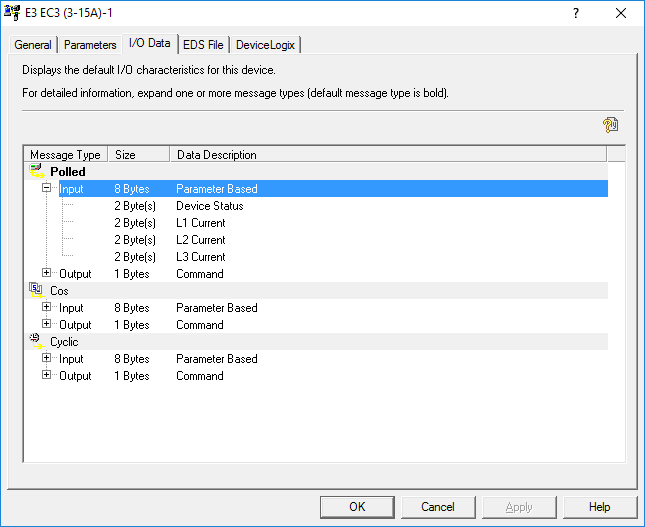Click the OK button
Viewport: 645px width, 527px height.
(x=357, y=507)
